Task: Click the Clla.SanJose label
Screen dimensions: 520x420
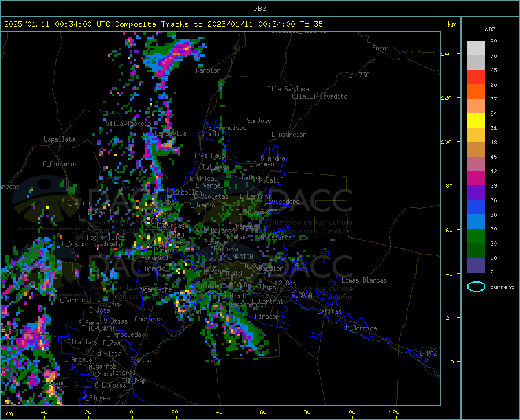Action: pos(288,89)
